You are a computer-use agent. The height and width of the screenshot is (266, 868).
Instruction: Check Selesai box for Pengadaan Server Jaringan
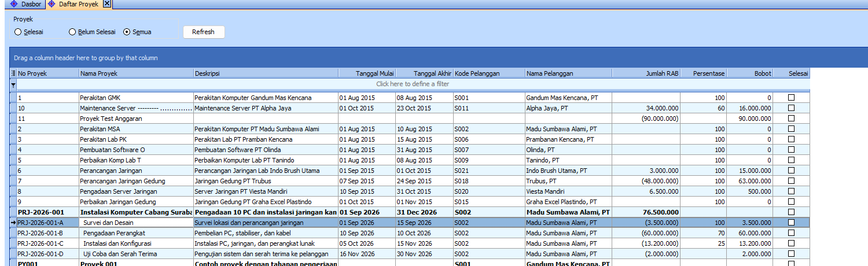pos(791,191)
